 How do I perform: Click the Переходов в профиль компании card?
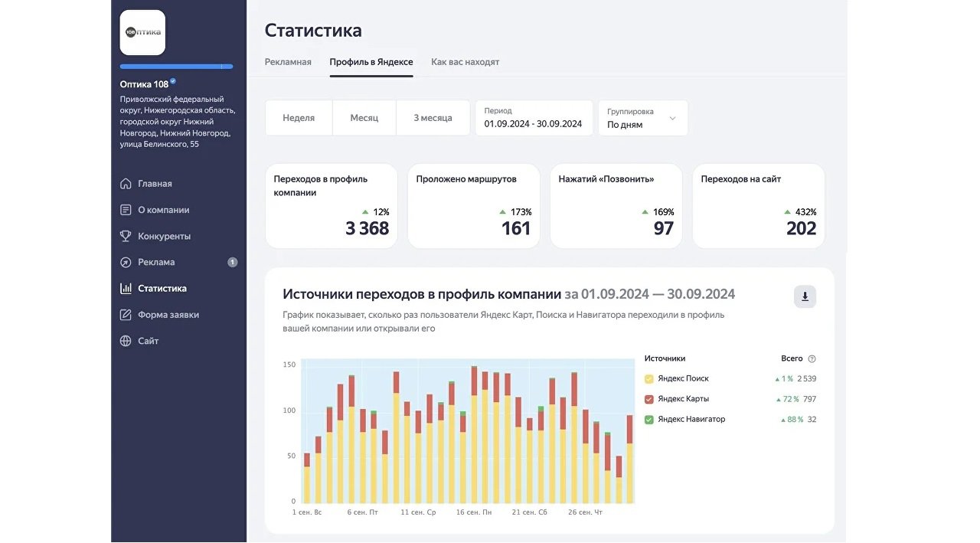pos(332,206)
